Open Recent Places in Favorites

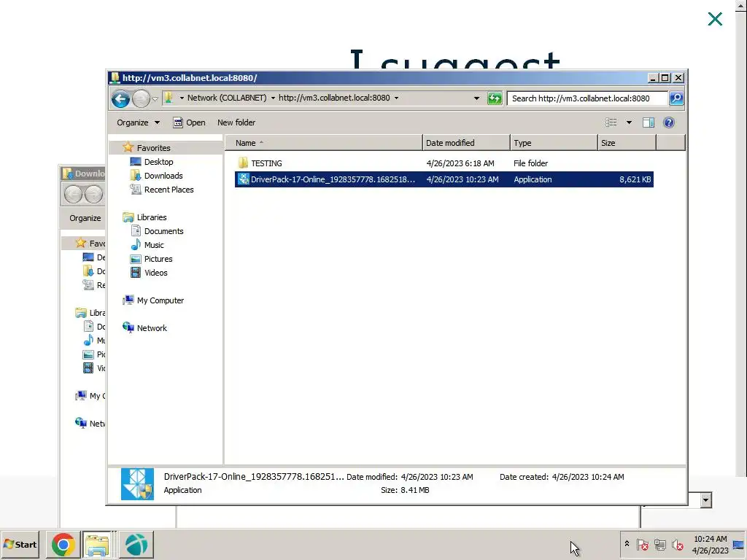pyautogui.click(x=169, y=190)
